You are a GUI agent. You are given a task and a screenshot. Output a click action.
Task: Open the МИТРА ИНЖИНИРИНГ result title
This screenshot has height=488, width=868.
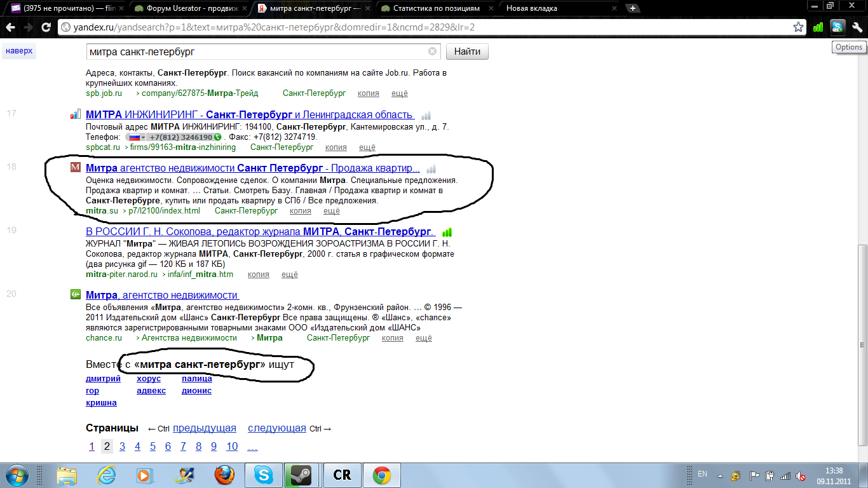point(250,115)
